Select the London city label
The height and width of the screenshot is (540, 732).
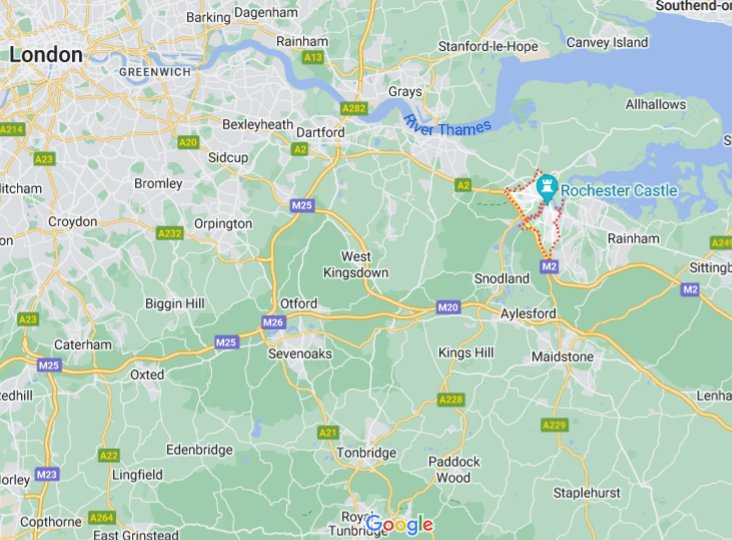pyautogui.click(x=46, y=55)
